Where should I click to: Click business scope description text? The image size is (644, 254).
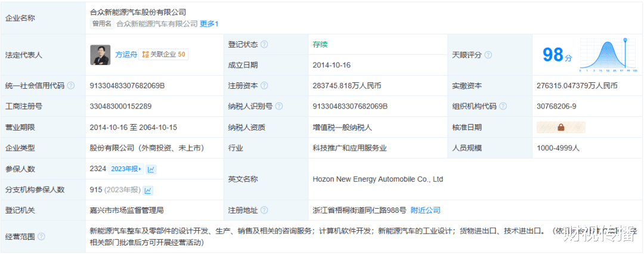click(x=364, y=237)
